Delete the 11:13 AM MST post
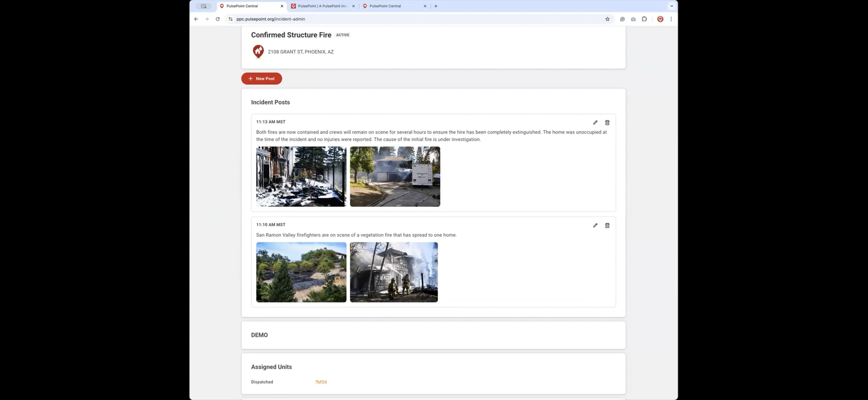 click(x=607, y=122)
